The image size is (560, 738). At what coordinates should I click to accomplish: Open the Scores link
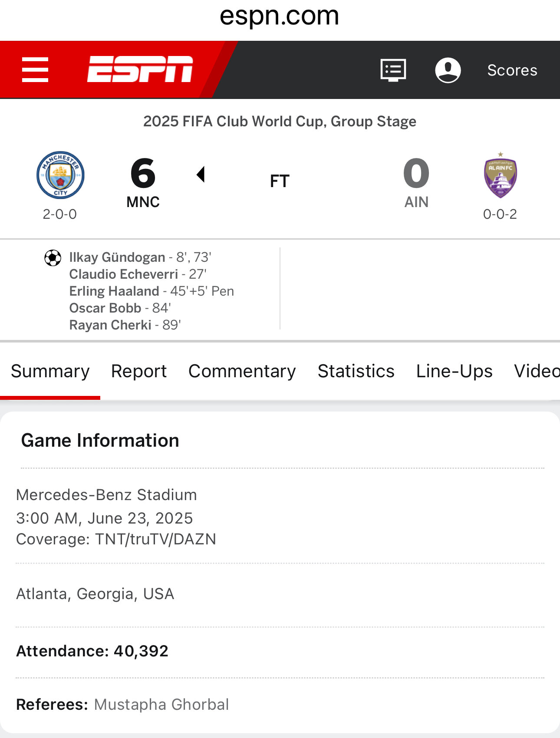[x=512, y=70]
